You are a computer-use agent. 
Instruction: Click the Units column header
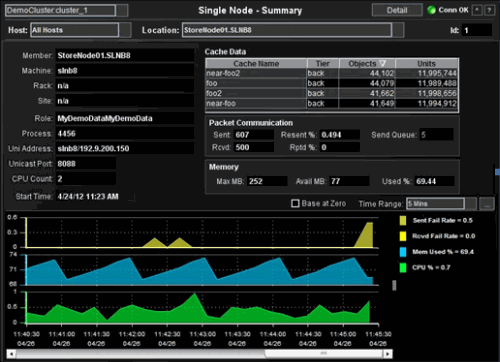pyautogui.click(x=427, y=63)
